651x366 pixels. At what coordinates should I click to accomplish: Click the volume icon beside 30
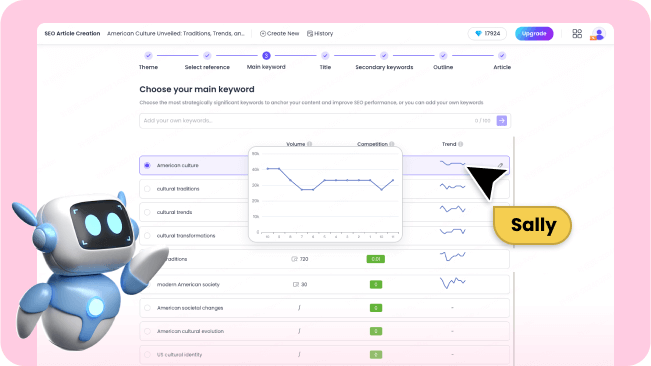296,285
